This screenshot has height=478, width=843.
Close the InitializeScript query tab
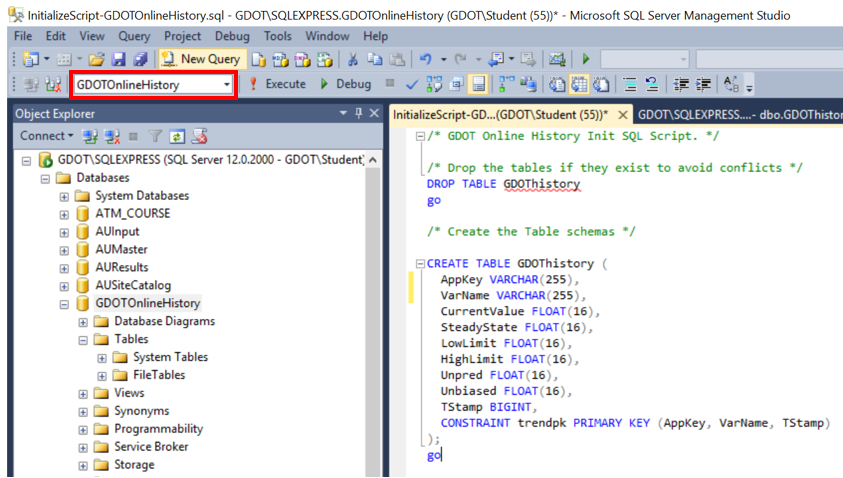(x=623, y=115)
